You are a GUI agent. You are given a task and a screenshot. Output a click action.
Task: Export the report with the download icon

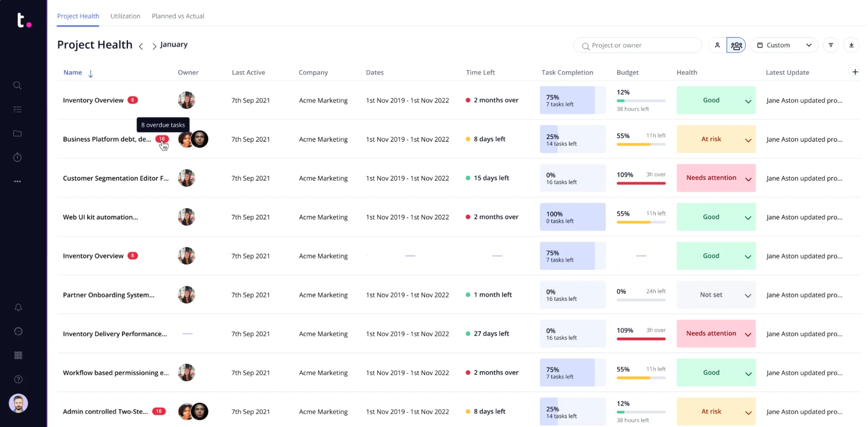pos(851,45)
